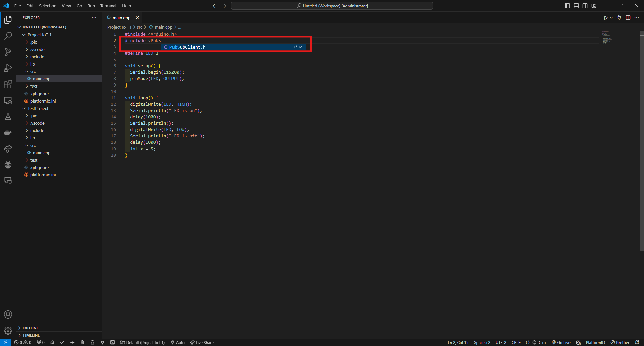
Task: Expand the TIMELINE section
Action: pos(59,335)
